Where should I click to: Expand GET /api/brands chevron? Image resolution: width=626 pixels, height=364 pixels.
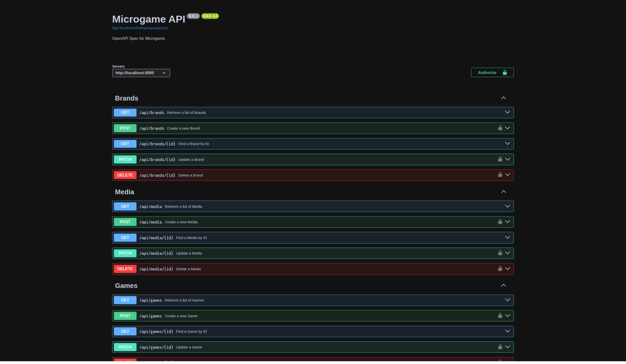coord(507,112)
